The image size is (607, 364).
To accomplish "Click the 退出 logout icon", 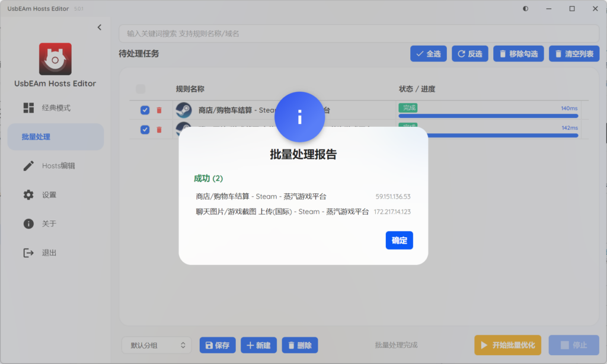I will (27, 253).
